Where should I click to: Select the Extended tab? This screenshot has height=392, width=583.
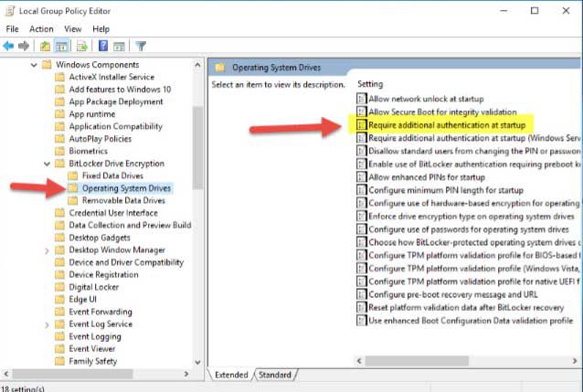[232, 375]
